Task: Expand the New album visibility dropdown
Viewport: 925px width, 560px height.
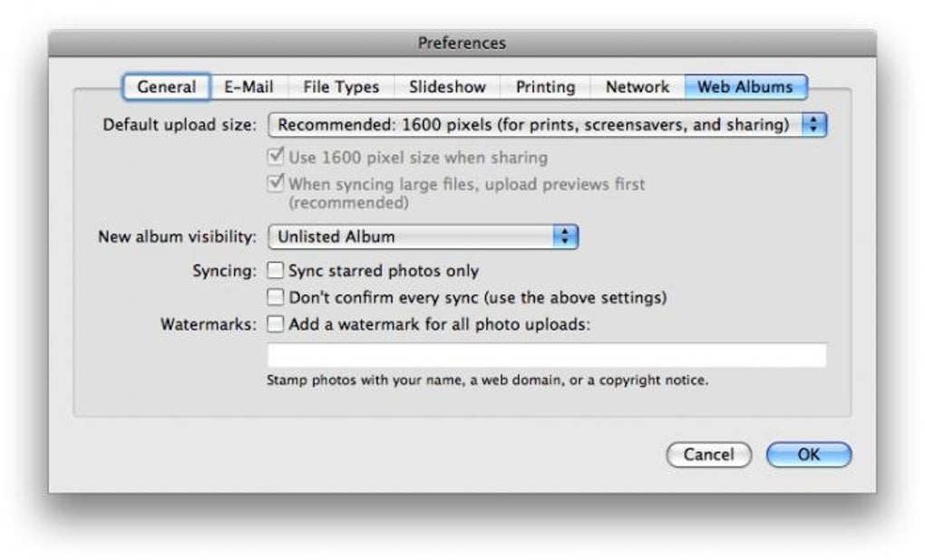Action: click(413, 237)
